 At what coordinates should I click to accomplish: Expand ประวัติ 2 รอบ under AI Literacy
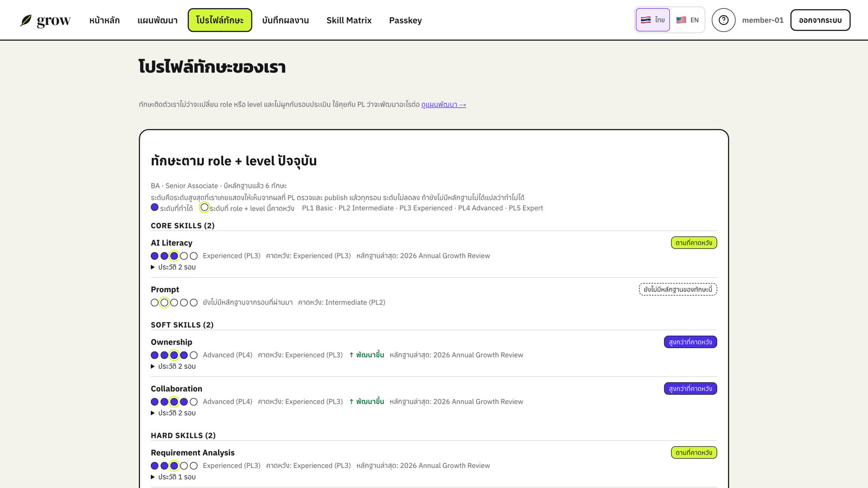pyautogui.click(x=174, y=267)
